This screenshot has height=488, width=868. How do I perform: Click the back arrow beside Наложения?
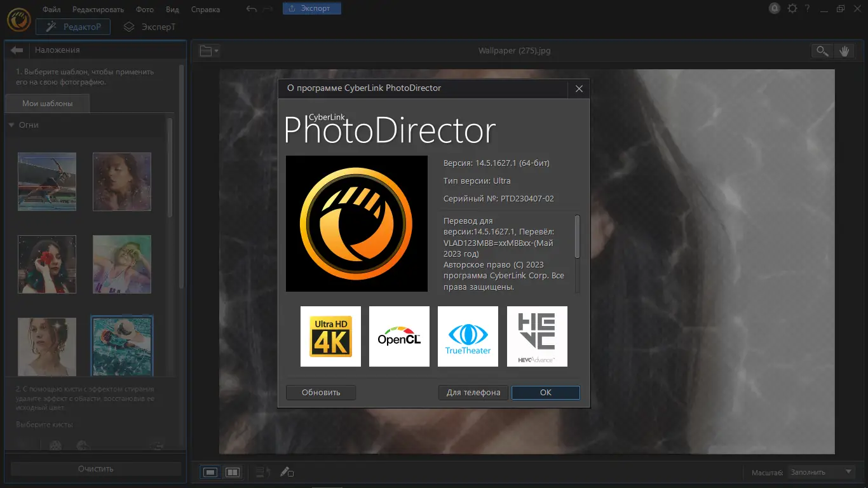tap(17, 50)
